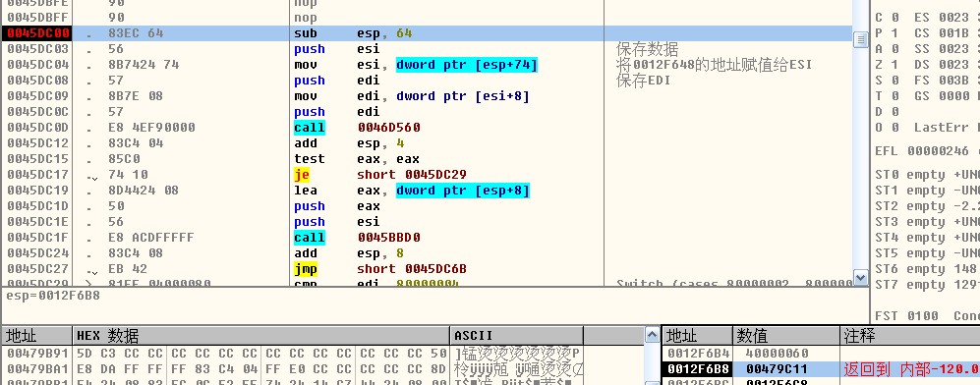Select the ST0 empty FPU register
980x385 pixels.
pos(928,175)
